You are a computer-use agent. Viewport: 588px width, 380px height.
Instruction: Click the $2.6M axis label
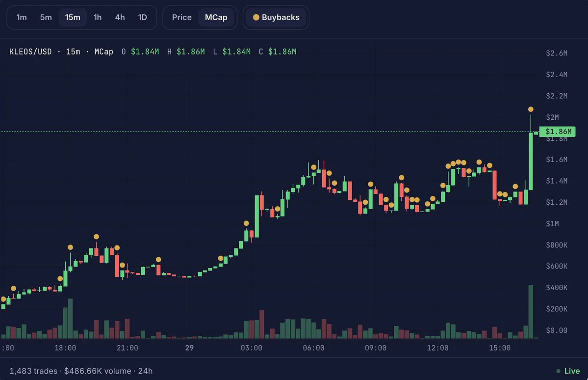557,53
